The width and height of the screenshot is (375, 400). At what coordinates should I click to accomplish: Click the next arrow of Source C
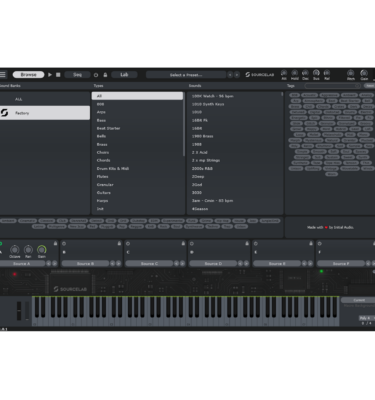click(182, 264)
